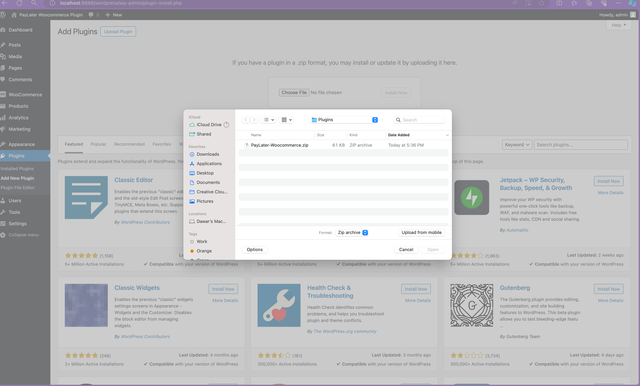Screen dimensions: 640x386
Task: Open Products in WordPress sidebar
Action: click(x=18, y=106)
